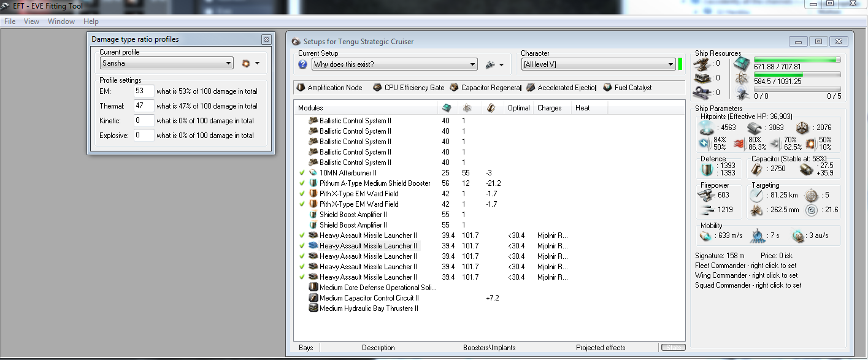868x360 pixels.
Task: Click the blue help icon beside Current Setup
Action: pos(302,64)
